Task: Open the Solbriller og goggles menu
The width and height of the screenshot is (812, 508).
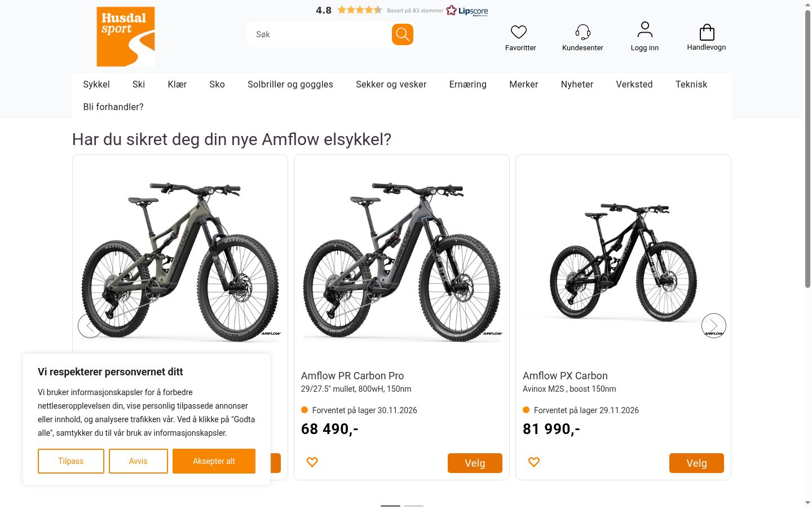Action: [290, 84]
